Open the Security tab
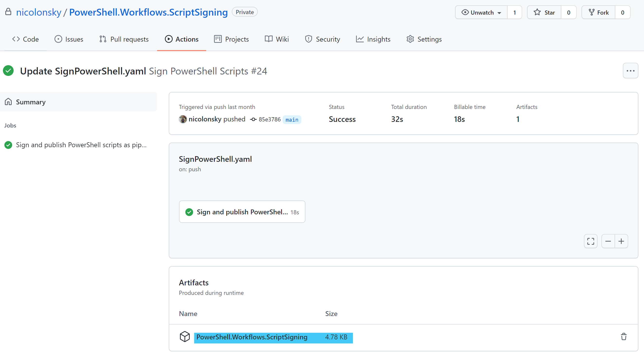Image resolution: width=644 pixels, height=362 pixels. coord(322,39)
